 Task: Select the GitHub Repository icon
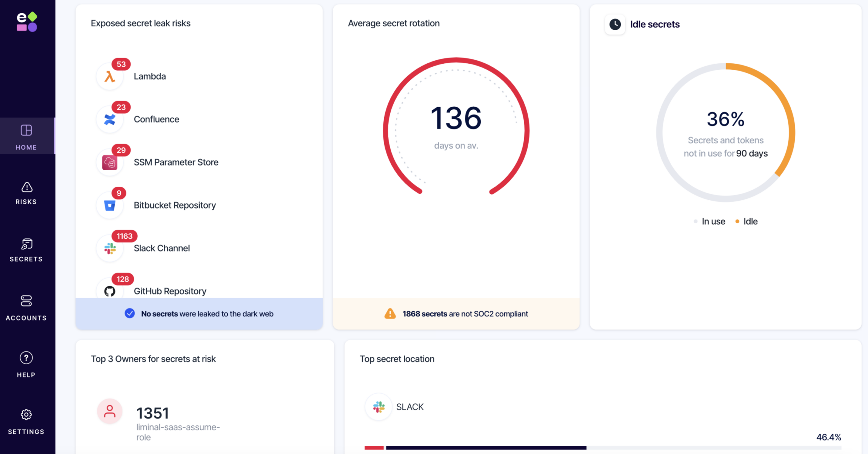point(110,290)
